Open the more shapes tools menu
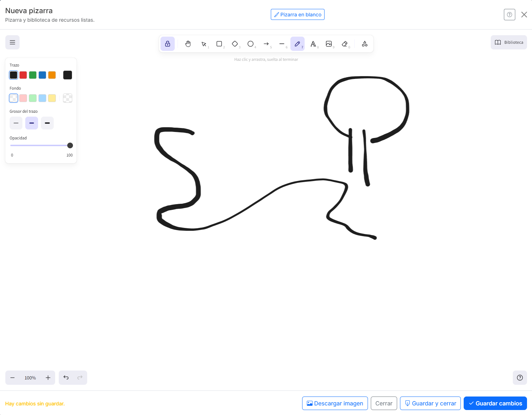The image size is (532, 415). coord(365,44)
